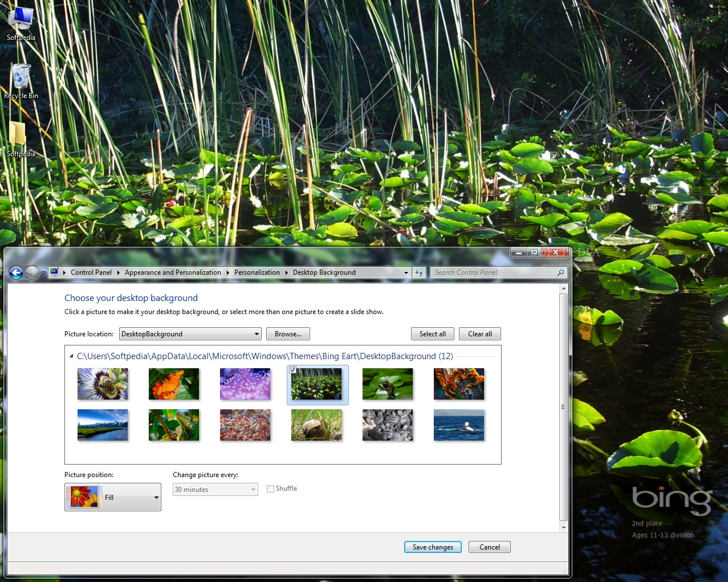The width and height of the screenshot is (728, 582).
Task: Navigate to Control Panel breadcrumb
Action: 91,272
